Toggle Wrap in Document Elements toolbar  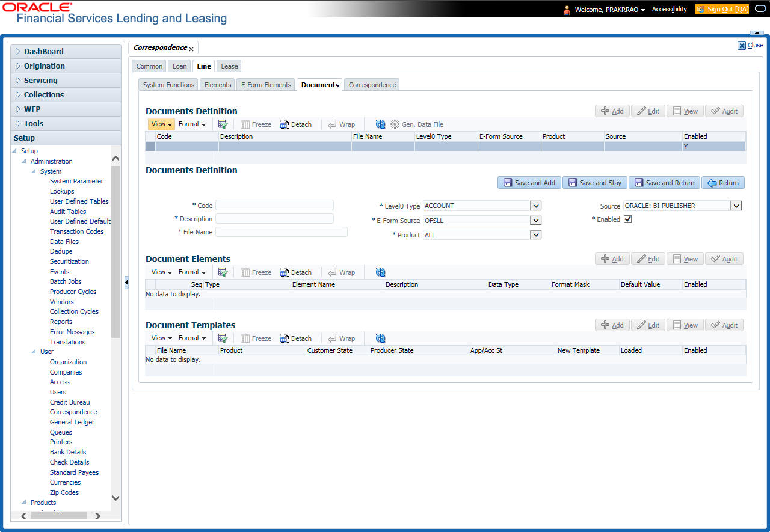[341, 272]
